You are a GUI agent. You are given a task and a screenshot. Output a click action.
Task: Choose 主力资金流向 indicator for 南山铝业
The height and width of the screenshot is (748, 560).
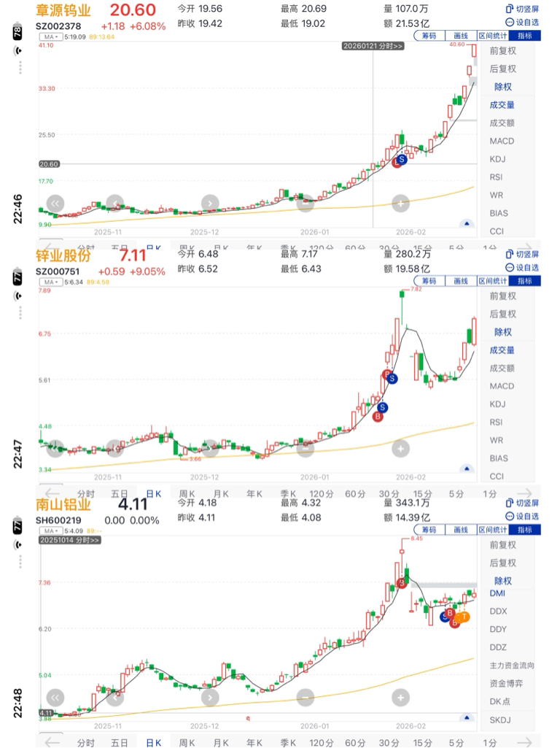point(512,666)
